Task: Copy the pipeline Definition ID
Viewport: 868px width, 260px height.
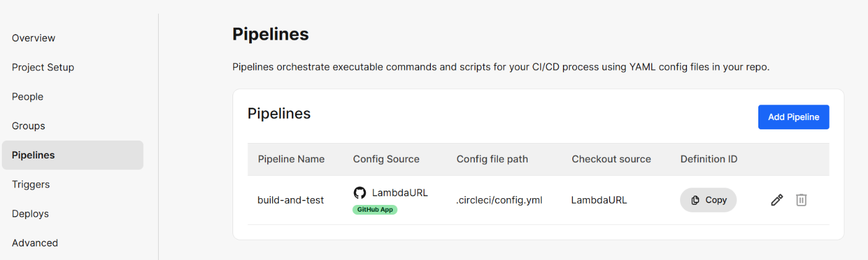Action: click(708, 200)
